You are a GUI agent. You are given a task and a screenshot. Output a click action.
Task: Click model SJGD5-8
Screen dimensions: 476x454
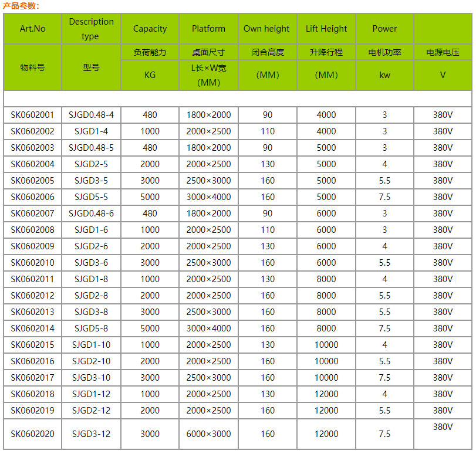(x=91, y=328)
